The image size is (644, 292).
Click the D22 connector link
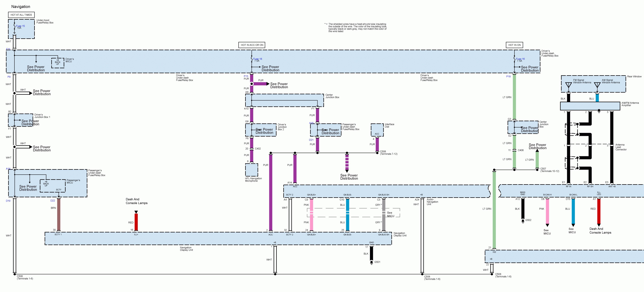click(53, 201)
